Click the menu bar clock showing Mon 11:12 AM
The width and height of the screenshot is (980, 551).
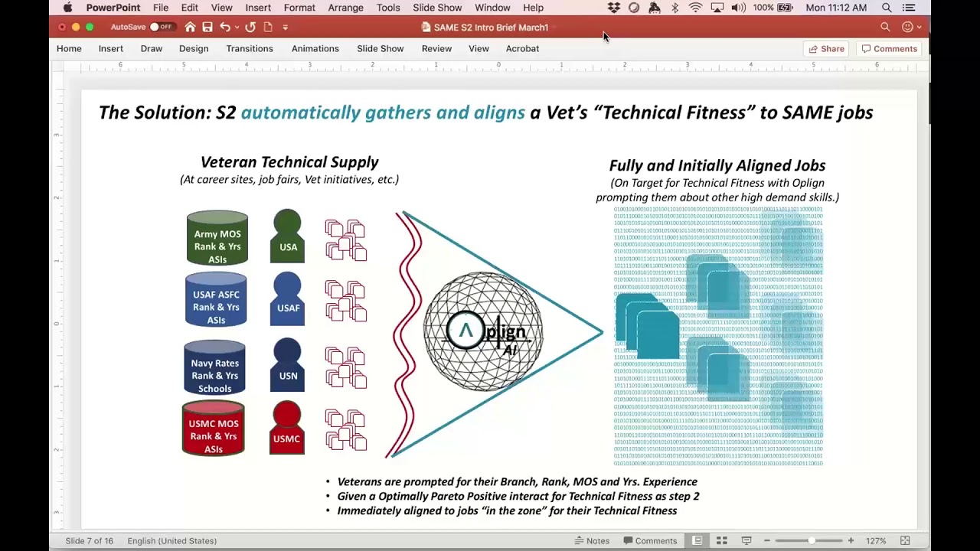(836, 8)
